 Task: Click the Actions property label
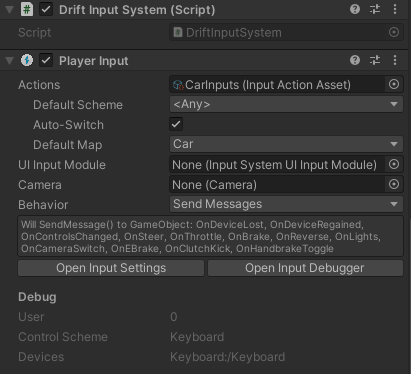pos(39,85)
